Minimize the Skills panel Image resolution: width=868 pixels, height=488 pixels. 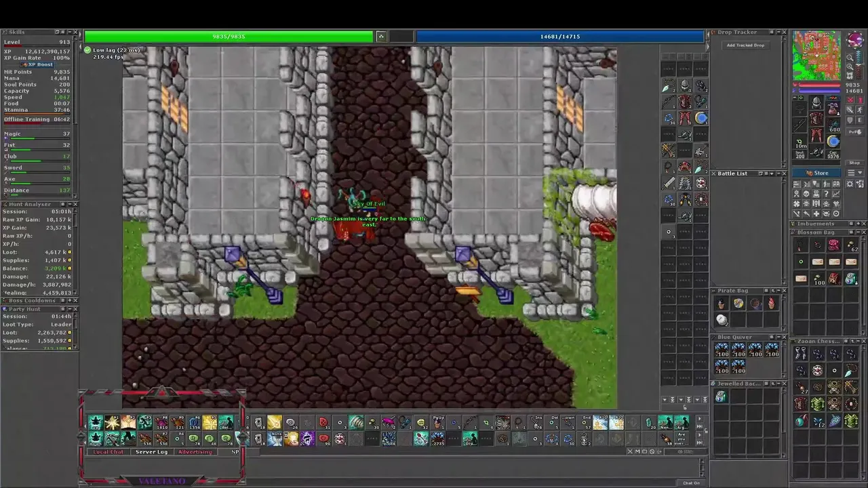pos(69,33)
